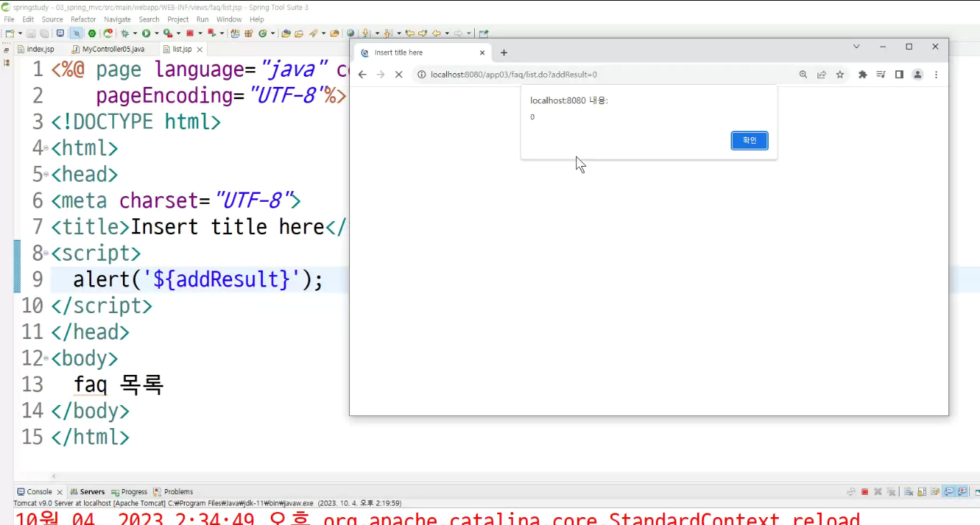The height and width of the screenshot is (525, 980).
Task: Go back in the browser window
Action: (x=362, y=75)
